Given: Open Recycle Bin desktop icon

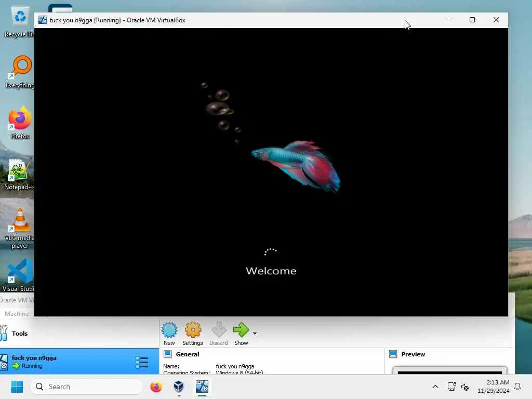Looking at the screenshot, I should point(19,22).
